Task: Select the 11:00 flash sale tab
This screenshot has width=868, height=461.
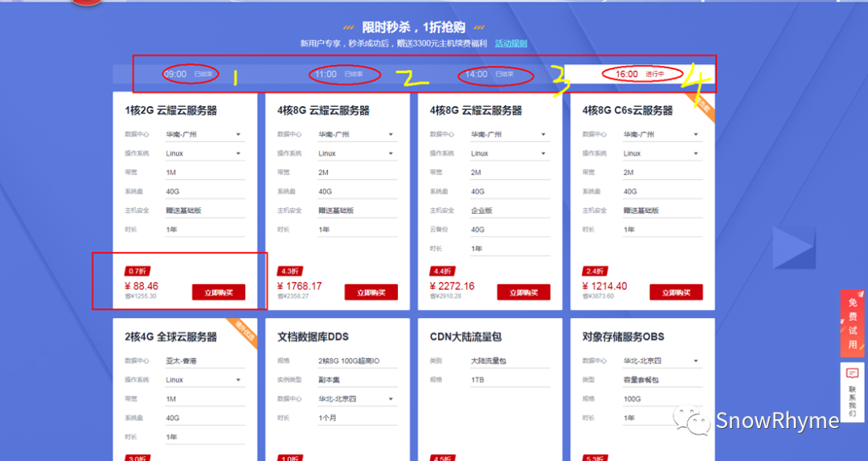Action: tap(339, 74)
